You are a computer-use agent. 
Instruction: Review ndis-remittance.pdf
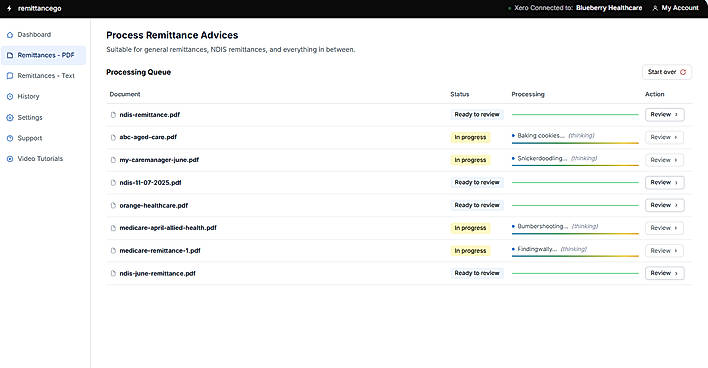[x=664, y=115]
